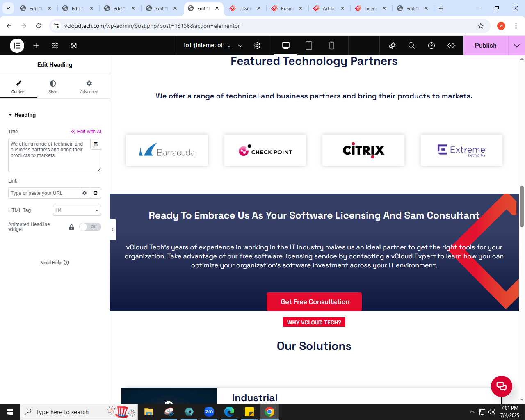Open the help question mark icon
This screenshot has width=525, height=420.
coord(431,46)
